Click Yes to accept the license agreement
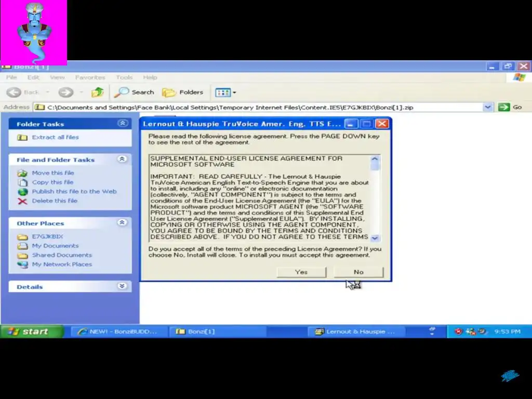532x399 pixels. click(301, 272)
